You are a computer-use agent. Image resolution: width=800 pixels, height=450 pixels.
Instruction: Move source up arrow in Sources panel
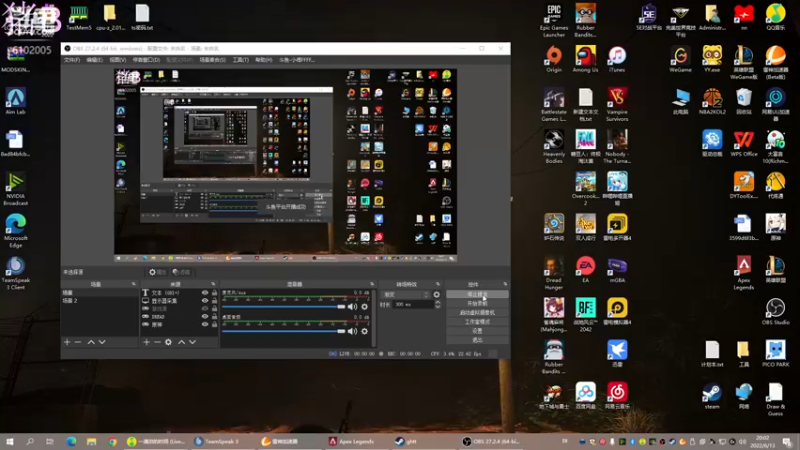(181, 342)
